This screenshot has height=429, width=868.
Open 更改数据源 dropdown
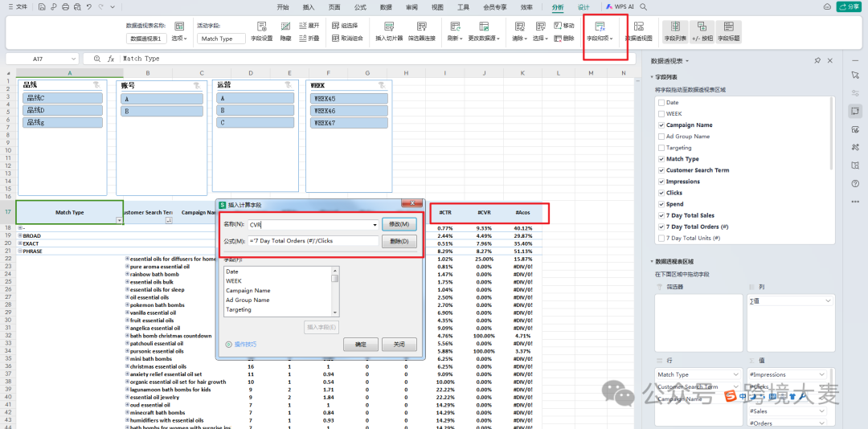coord(484,39)
